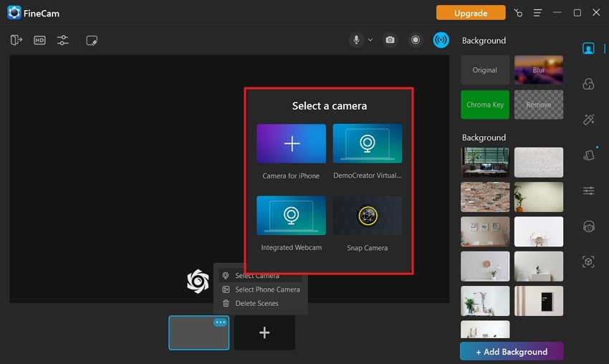The image size is (609, 364).
Task: Start recording with the record button
Action: (x=415, y=39)
